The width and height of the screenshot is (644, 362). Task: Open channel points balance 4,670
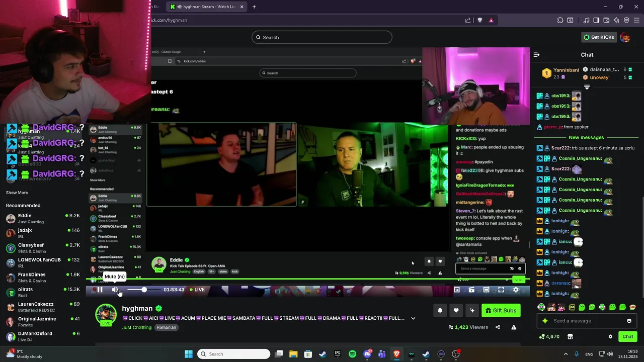[x=549, y=337]
